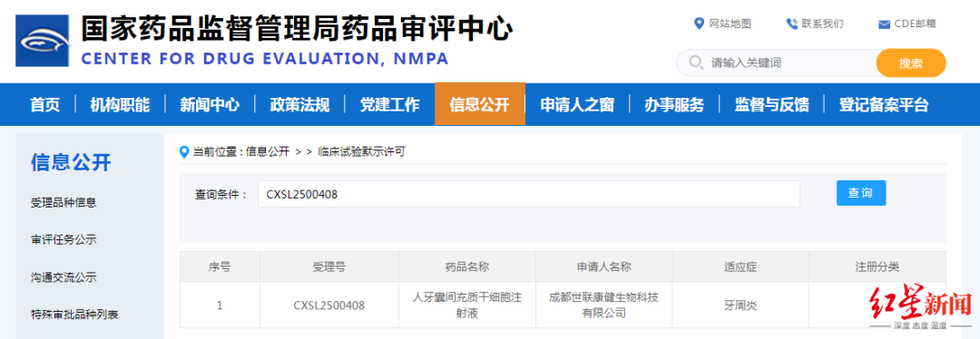Click the site title 国家药品监督管理局药品审评中心
Viewport: 980px width, 339px height.
pos(297,29)
